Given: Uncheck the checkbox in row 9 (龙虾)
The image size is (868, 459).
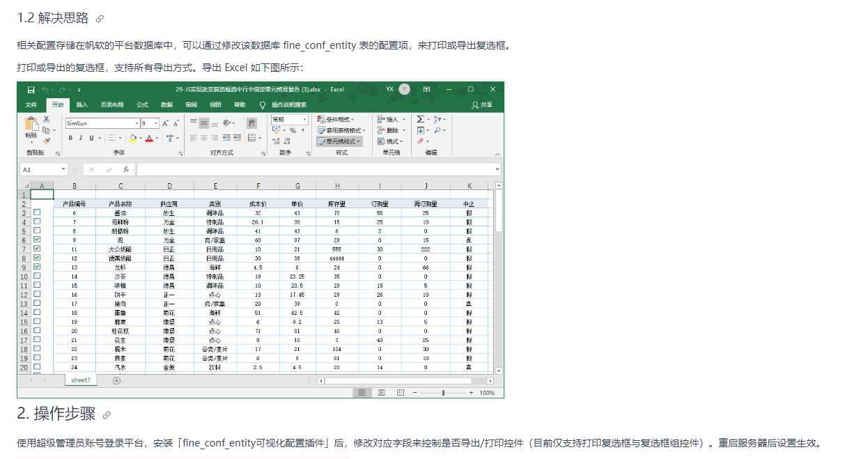Looking at the screenshot, I should click(x=37, y=267).
